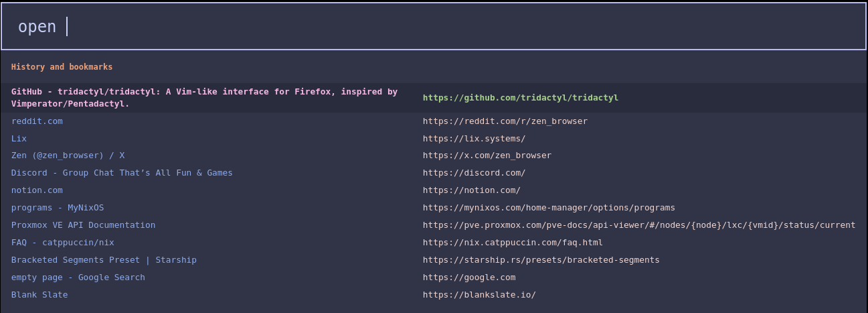Open the starship.rs bracketed-segments URL
This screenshot has height=313, width=868.
[541, 260]
